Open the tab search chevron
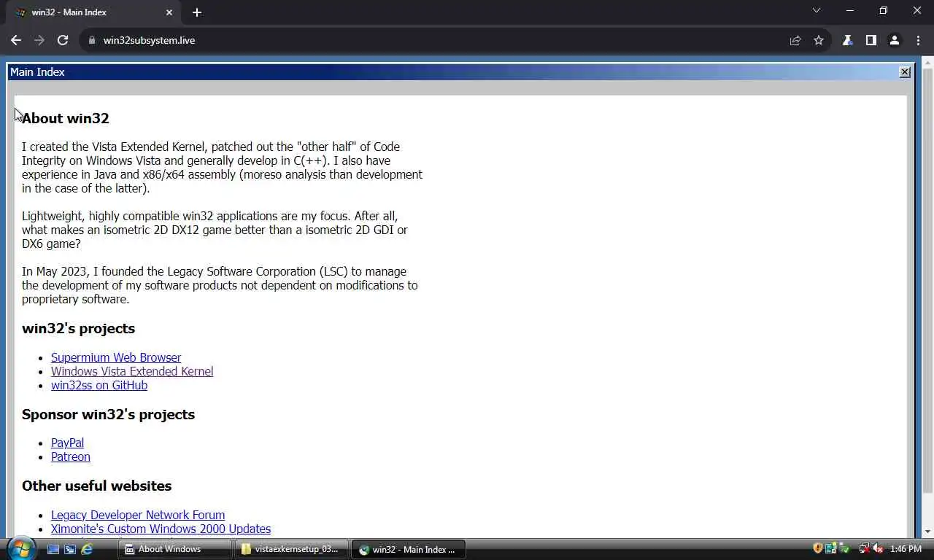934x560 pixels. [817, 11]
